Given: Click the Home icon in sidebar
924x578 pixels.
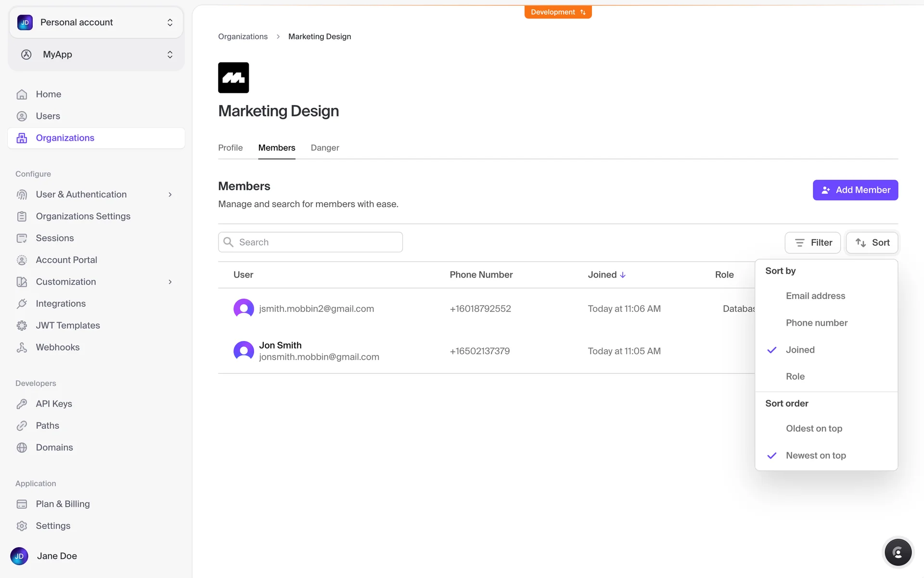Looking at the screenshot, I should pos(22,94).
